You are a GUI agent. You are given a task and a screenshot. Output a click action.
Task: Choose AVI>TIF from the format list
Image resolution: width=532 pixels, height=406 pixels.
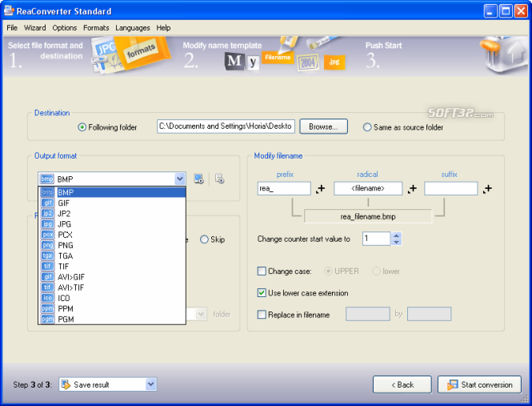pyautogui.click(x=112, y=287)
